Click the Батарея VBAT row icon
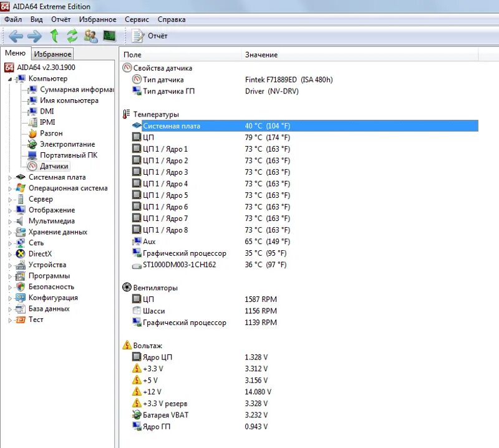Screen dimensions: 499x448 click(x=137, y=414)
